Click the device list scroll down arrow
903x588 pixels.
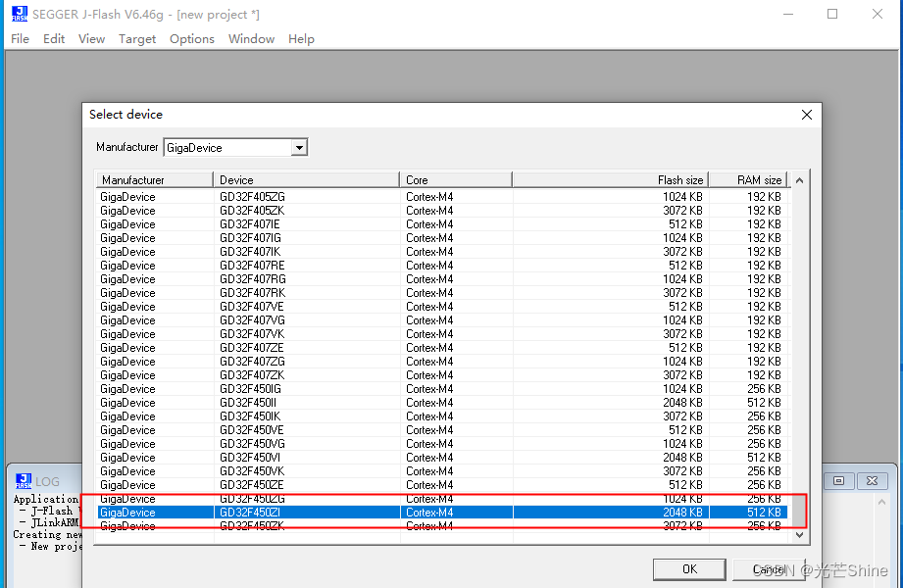pos(799,535)
